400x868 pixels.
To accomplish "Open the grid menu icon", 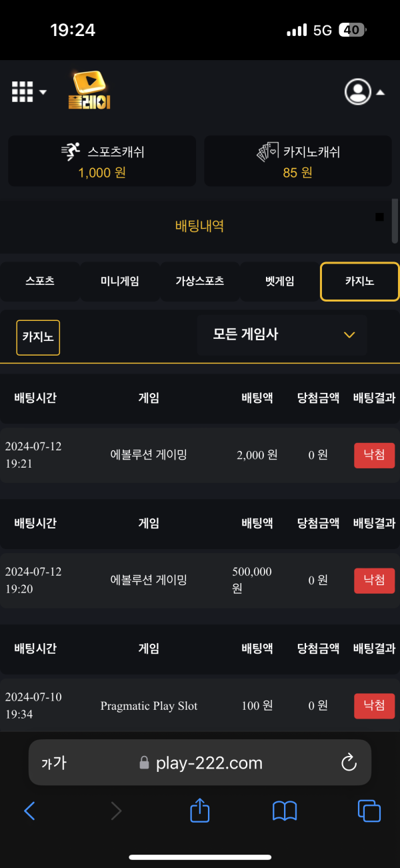I will [x=22, y=92].
